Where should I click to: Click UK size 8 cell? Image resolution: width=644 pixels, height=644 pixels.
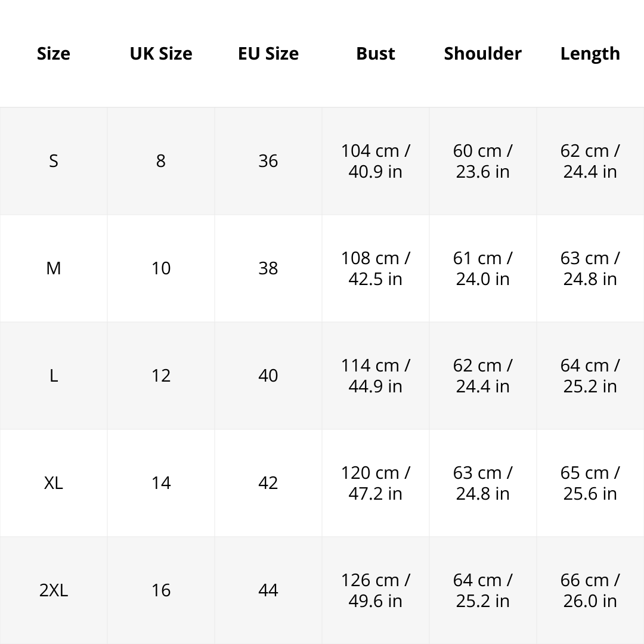[161, 161]
